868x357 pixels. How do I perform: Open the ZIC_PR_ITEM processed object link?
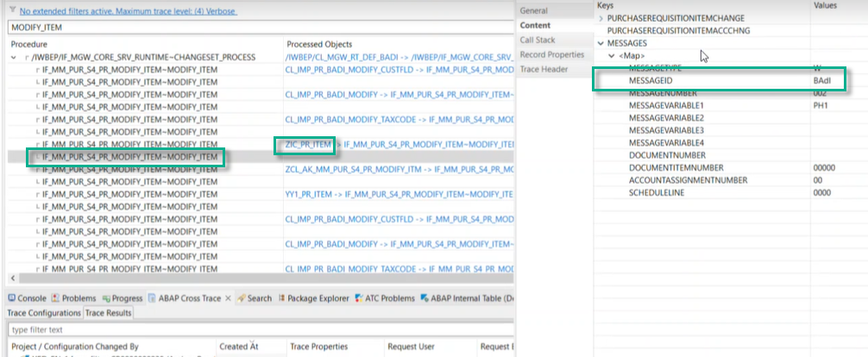308,145
